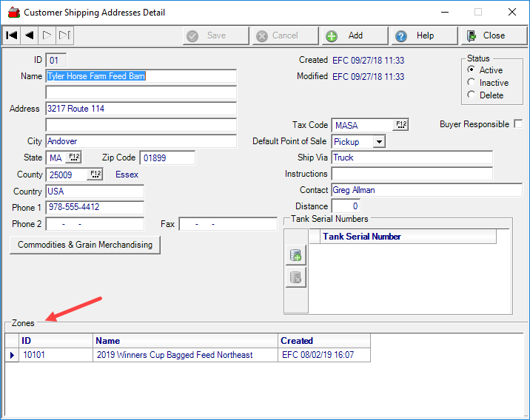Jump to the last record arrow
The height and width of the screenshot is (420, 530).
(x=64, y=35)
